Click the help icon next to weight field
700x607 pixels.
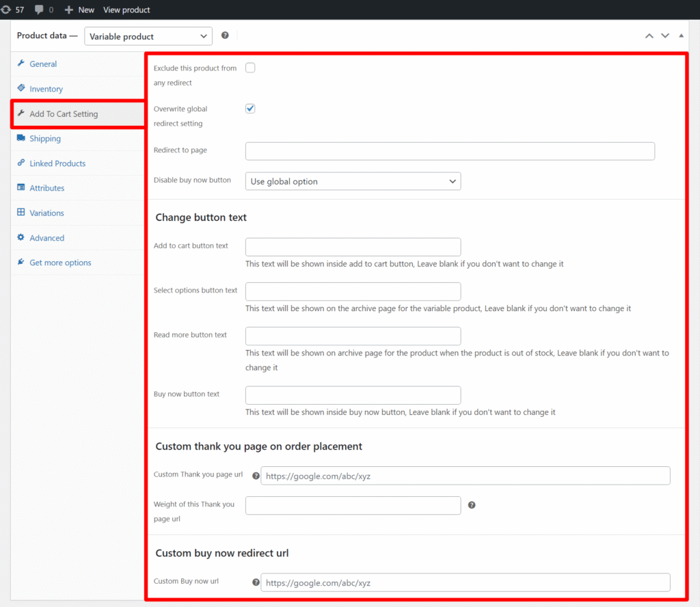click(x=472, y=505)
